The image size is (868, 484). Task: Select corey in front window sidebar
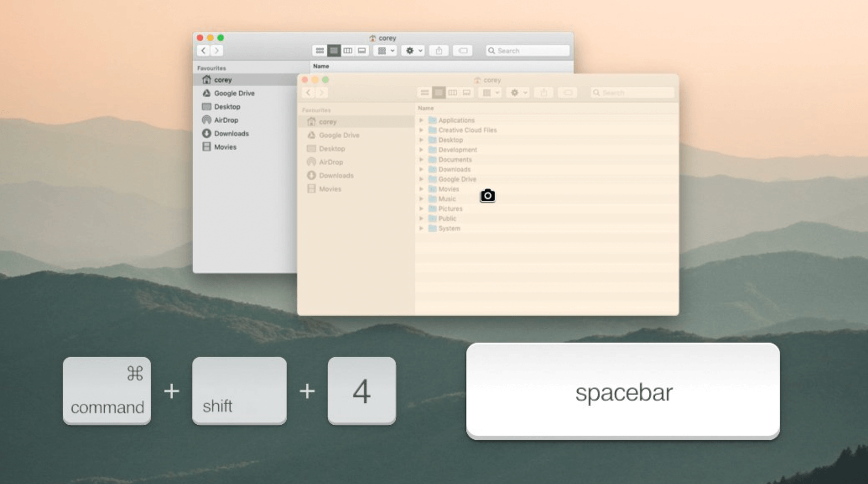(356, 122)
